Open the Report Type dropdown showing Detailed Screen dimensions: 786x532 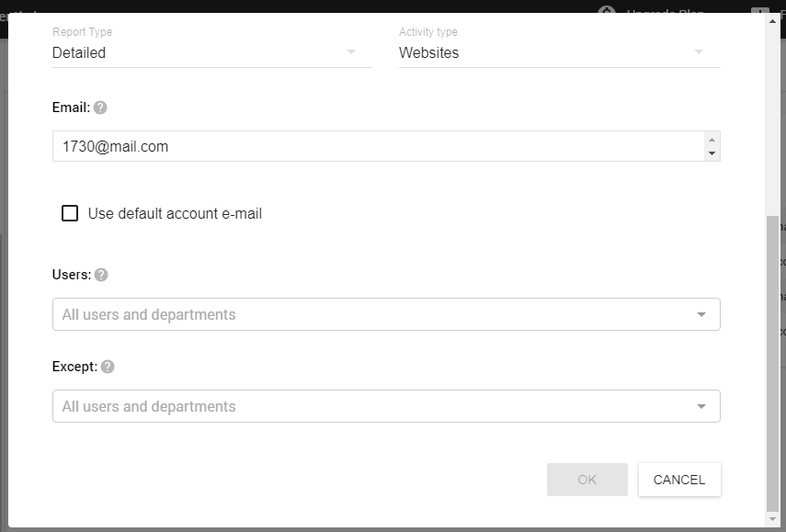[211, 52]
